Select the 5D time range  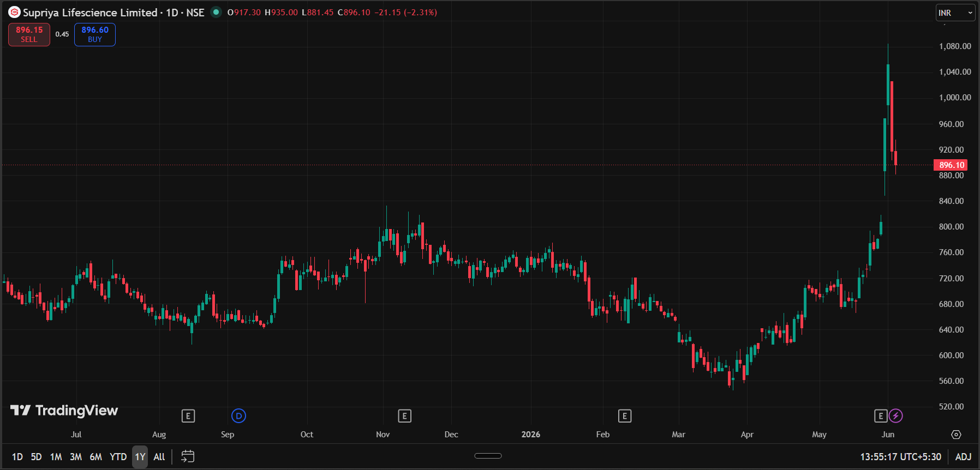37,457
